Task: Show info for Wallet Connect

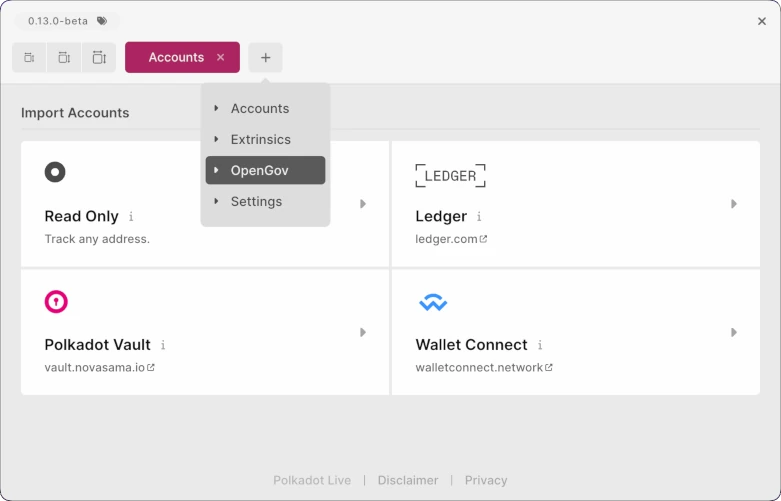Action: point(540,345)
